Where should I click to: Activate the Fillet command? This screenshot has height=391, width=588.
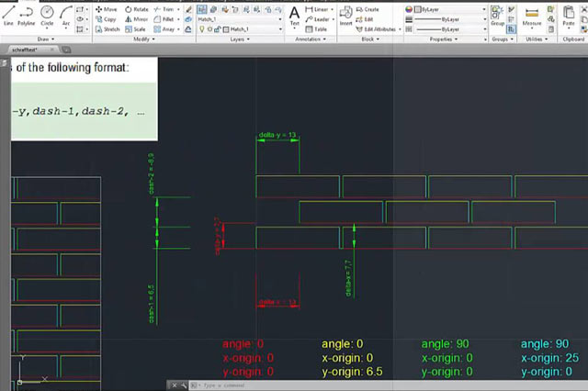(x=164, y=19)
